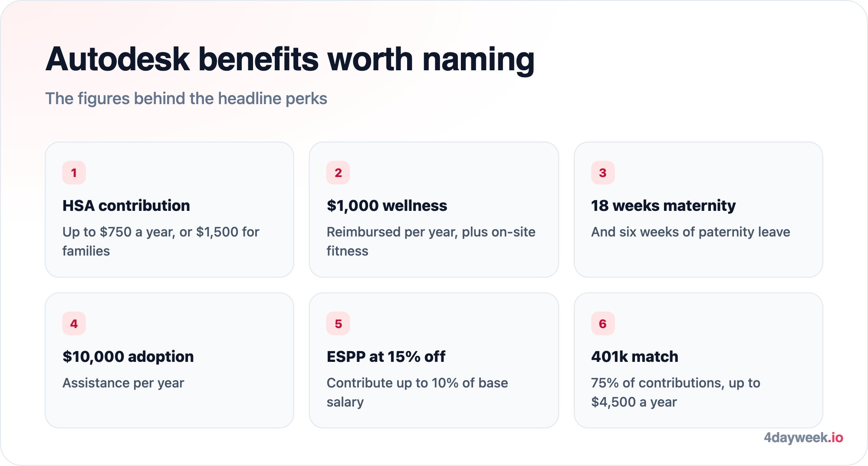Open the 4dayweek.io link

[x=803, y=438]
